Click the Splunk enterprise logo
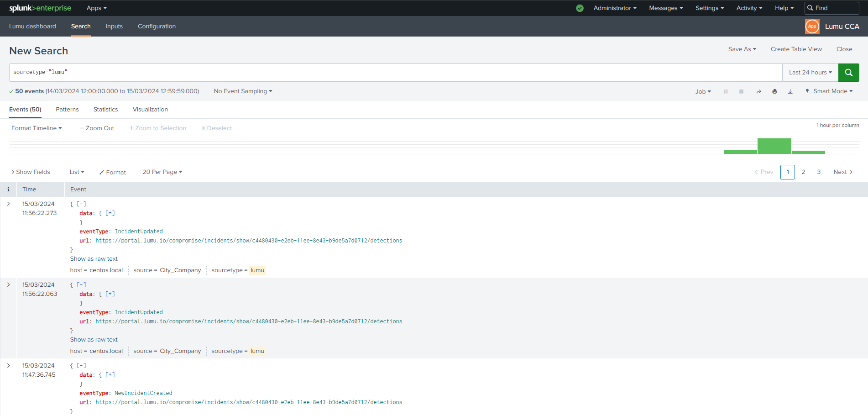This screenshot has width=868, height=416. pos(40,8)
